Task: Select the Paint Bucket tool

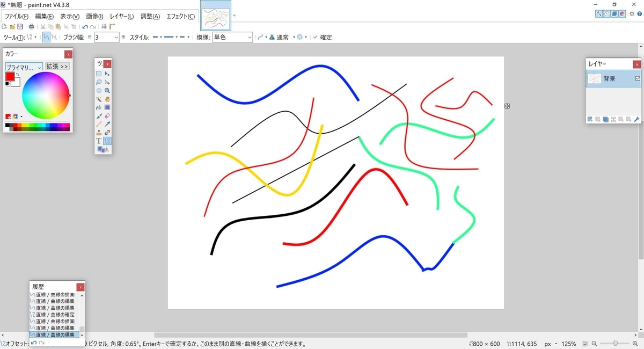Action: (x=99, y=106)
